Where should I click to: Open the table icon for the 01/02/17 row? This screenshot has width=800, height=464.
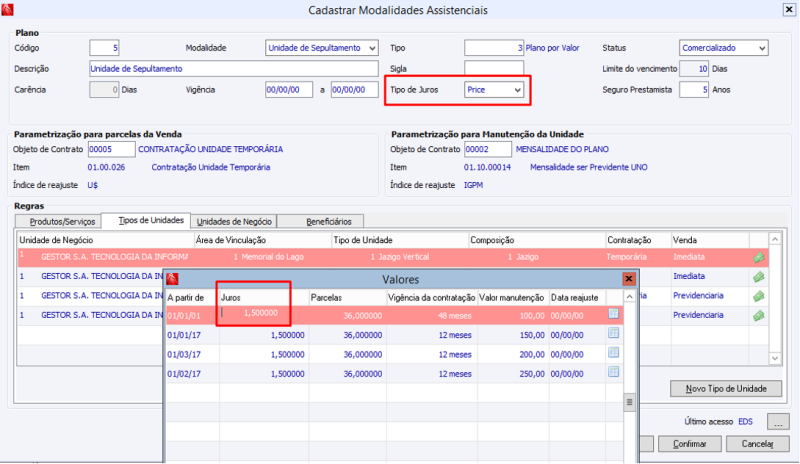614,372
